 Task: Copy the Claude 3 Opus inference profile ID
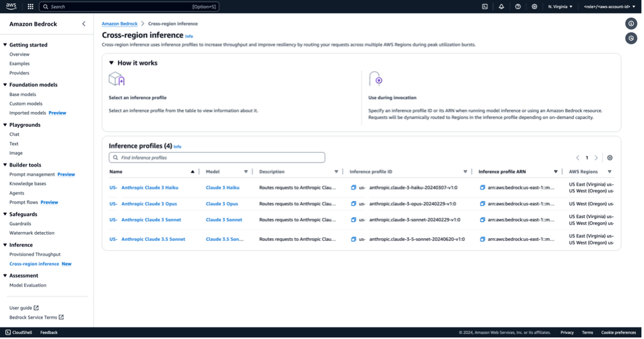[353, 204]
